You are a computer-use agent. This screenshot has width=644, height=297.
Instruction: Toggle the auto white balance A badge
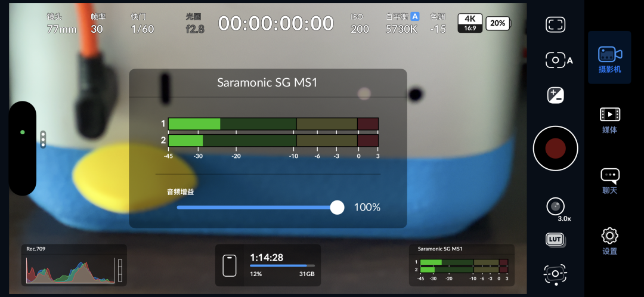coord(415,17)
